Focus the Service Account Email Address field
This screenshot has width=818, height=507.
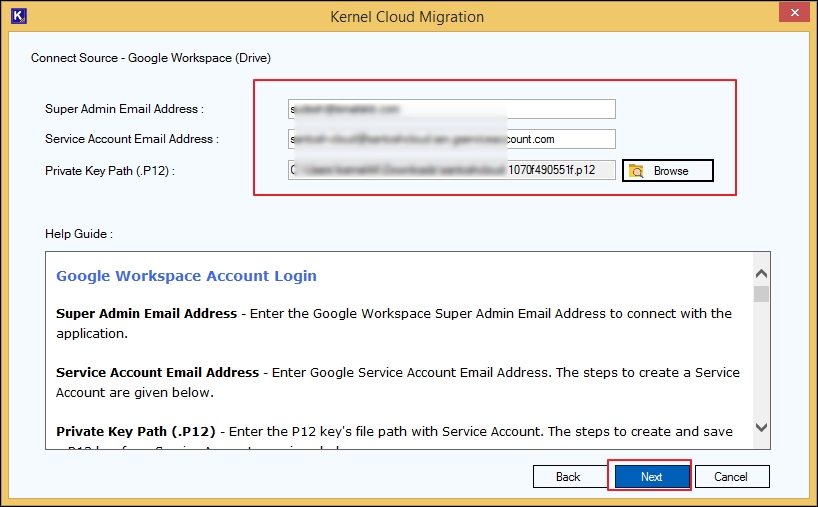(451, 139)
